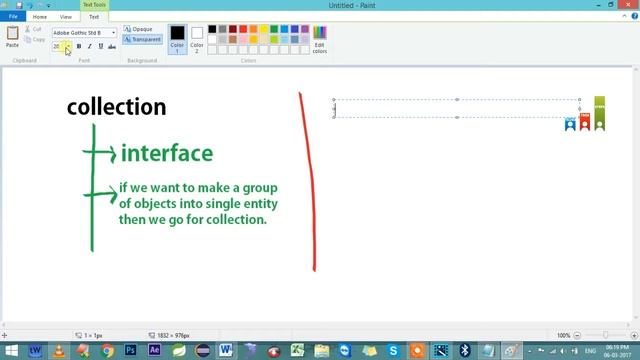Select Transparent background option

click(142, 39)
